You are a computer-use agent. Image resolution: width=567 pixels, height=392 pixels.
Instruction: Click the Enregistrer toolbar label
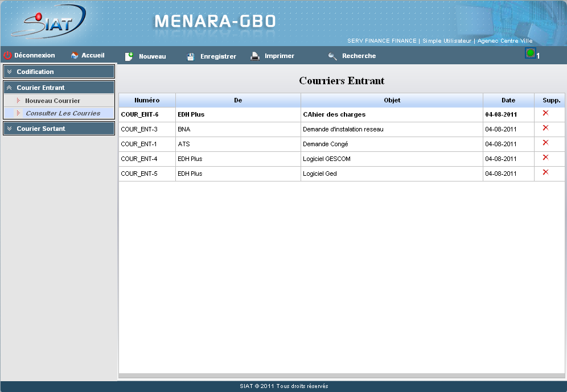(x=218, y=56)
